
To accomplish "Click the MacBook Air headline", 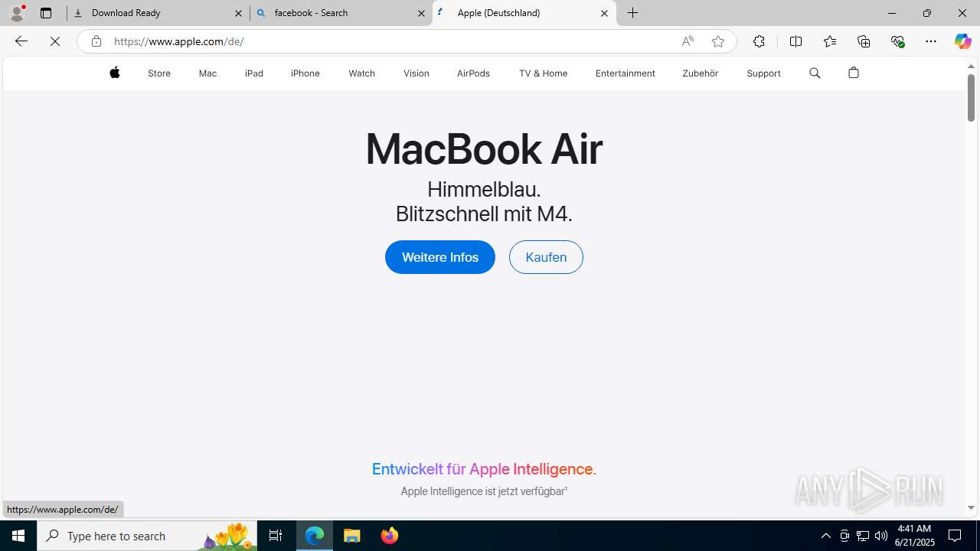I will [x=484, y=148].
